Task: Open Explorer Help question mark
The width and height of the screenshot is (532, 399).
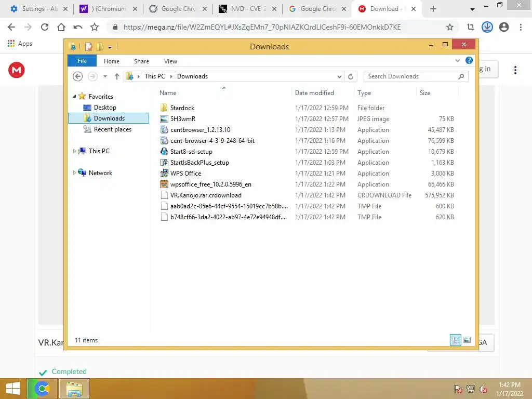Action: click(469, 60)
